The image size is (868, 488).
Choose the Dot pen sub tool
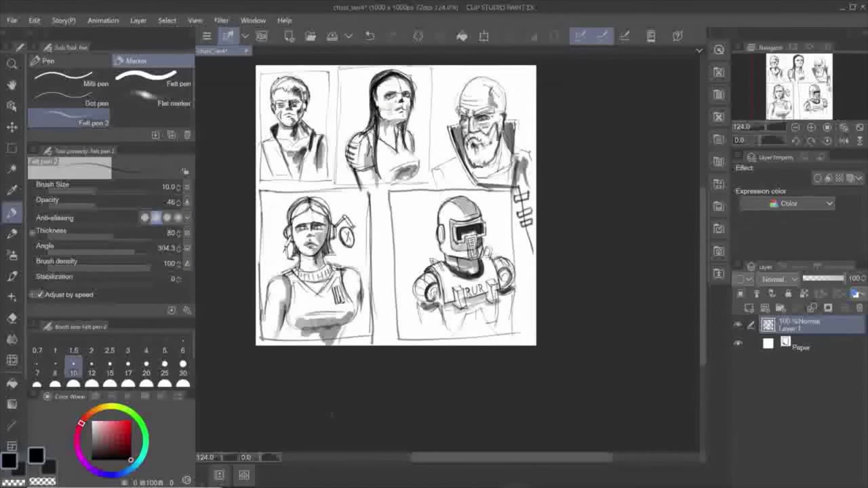pos(70,99)
